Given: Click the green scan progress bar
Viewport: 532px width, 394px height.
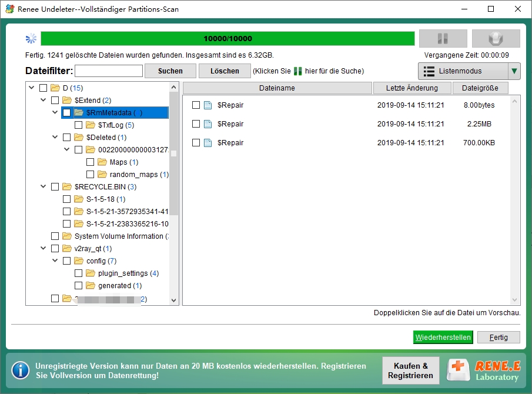Looking at the screenshot, I should (227, 38).
